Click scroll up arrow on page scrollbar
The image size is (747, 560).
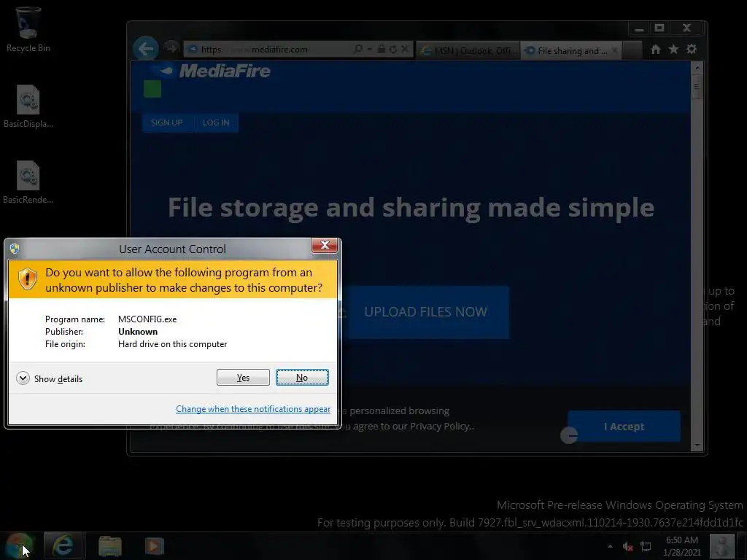click(x=697, y=68)
